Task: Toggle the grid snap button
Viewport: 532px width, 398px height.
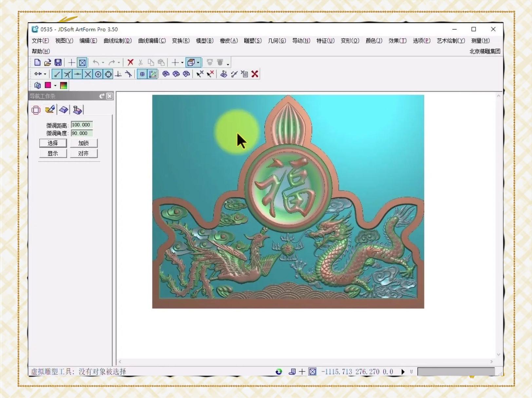Action: coord(142,74)
